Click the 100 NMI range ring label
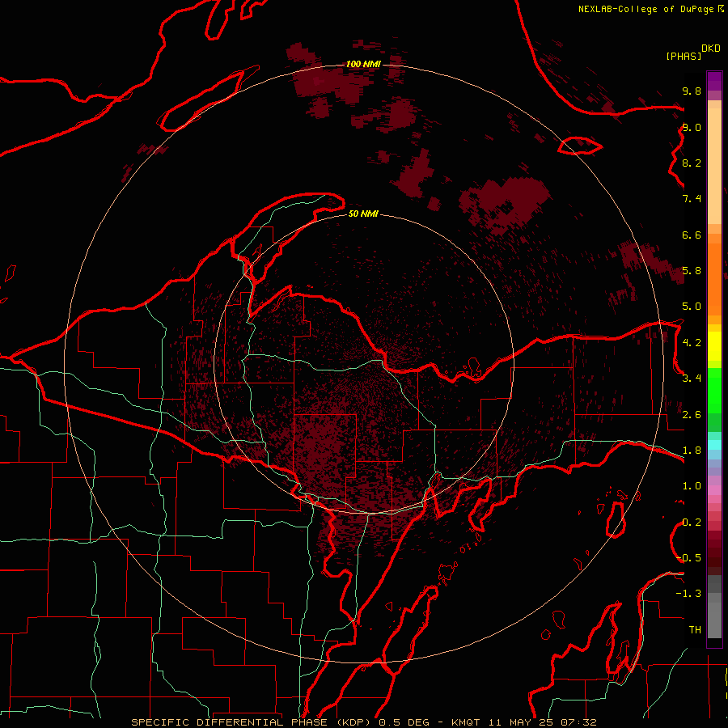The image size is (728, 728). point(363,64)
